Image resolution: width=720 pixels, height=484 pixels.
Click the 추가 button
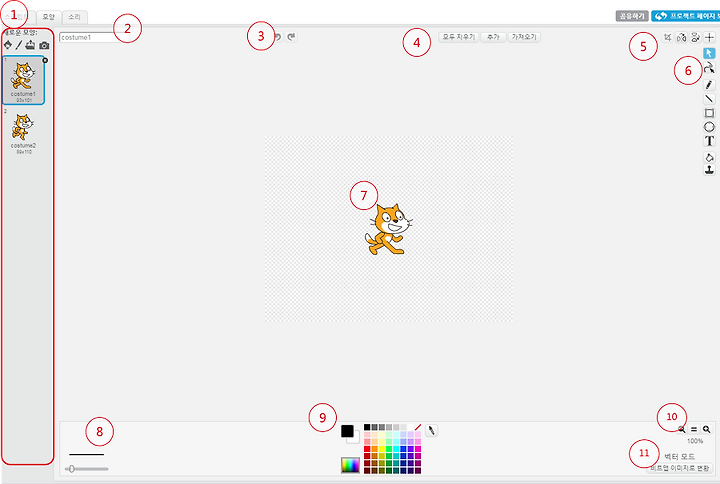pos(493,37)
